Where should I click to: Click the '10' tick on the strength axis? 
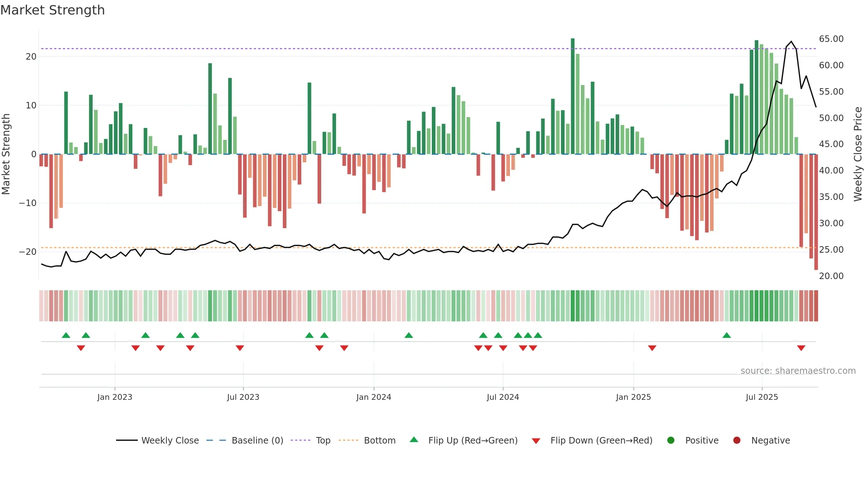31,106
